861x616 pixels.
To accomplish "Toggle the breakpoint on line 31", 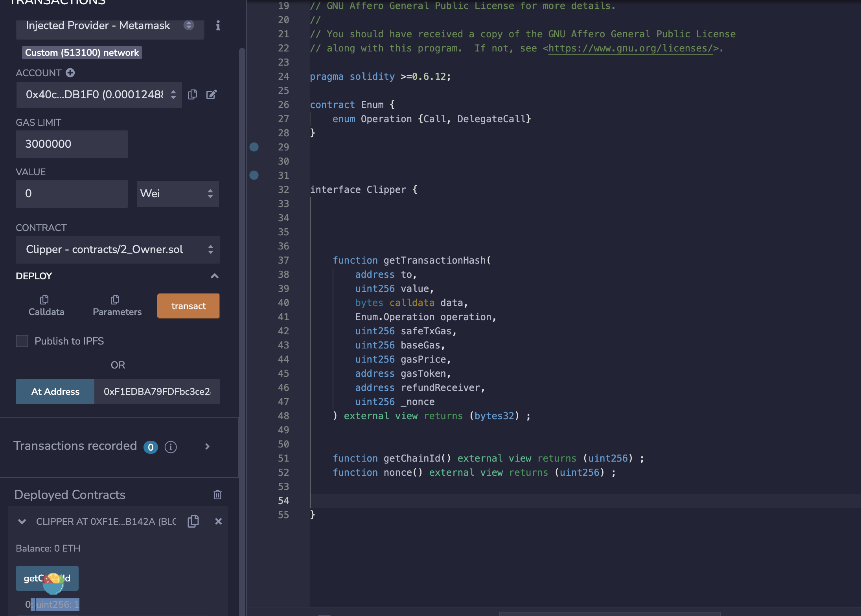I will pos(254,175).
